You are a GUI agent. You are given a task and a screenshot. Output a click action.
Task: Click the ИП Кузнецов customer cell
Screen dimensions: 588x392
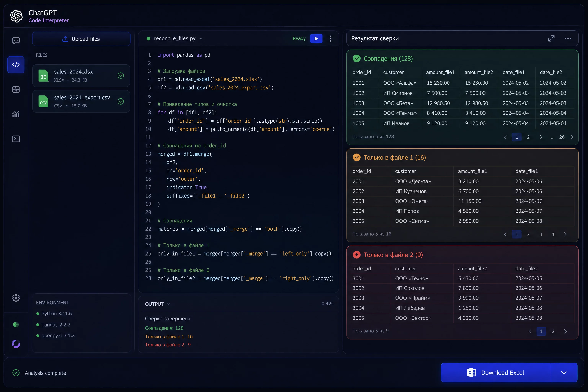(411, 191)
